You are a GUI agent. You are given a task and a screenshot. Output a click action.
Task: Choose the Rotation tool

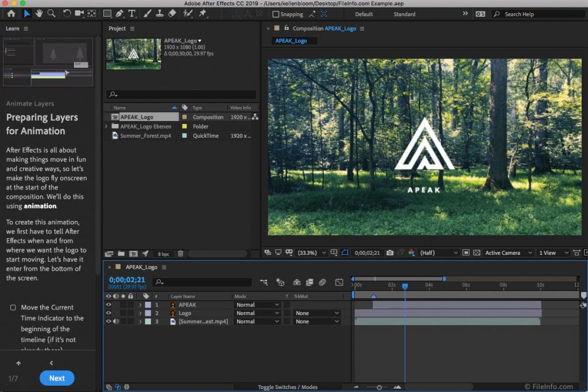pos(67,14)
